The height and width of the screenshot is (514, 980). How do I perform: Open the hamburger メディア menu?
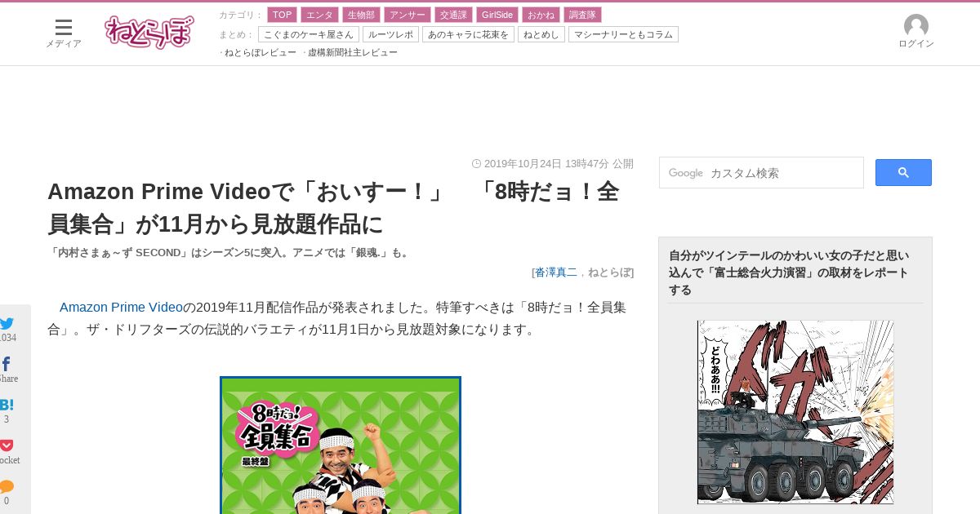coord(63,33)
